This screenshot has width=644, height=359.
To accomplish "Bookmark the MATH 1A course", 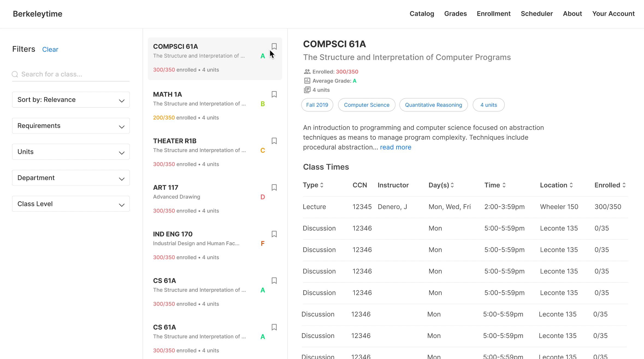I will (274, 94).
